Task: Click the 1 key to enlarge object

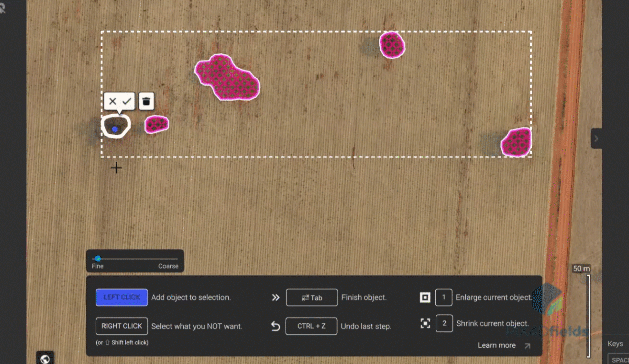Action: tap(444, 297)
